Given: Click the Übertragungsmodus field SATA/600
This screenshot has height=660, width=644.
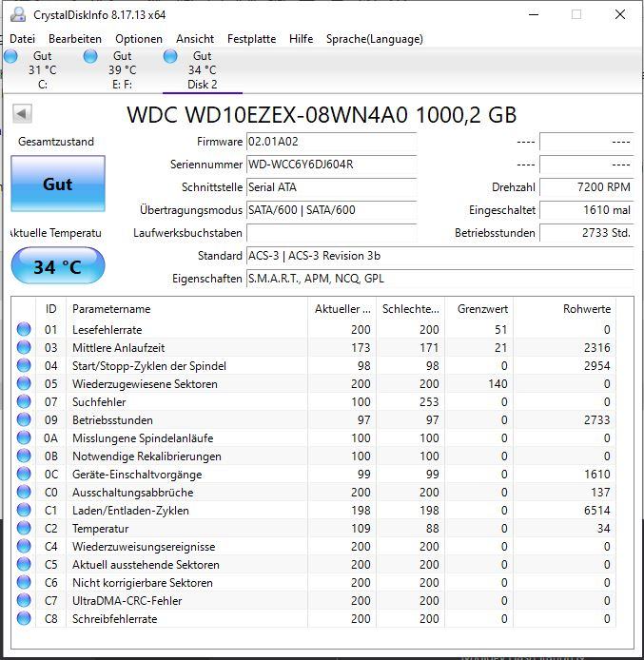Looking at the screenshot, I should [x=332, y=210].
